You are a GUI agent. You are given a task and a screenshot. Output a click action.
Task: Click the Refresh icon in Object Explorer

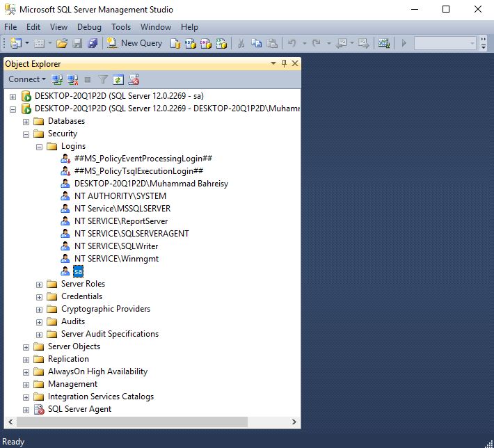click(x=118, y=80)
